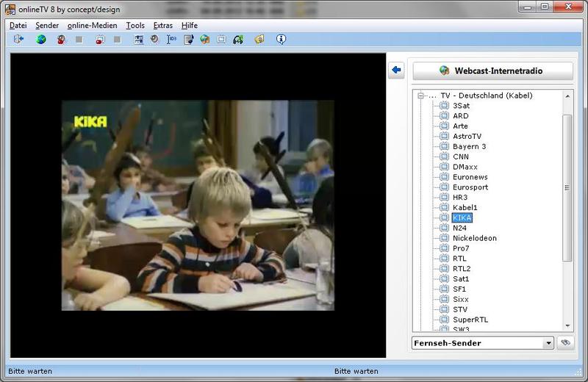Select the Arte channel

(x=460, y=126)
